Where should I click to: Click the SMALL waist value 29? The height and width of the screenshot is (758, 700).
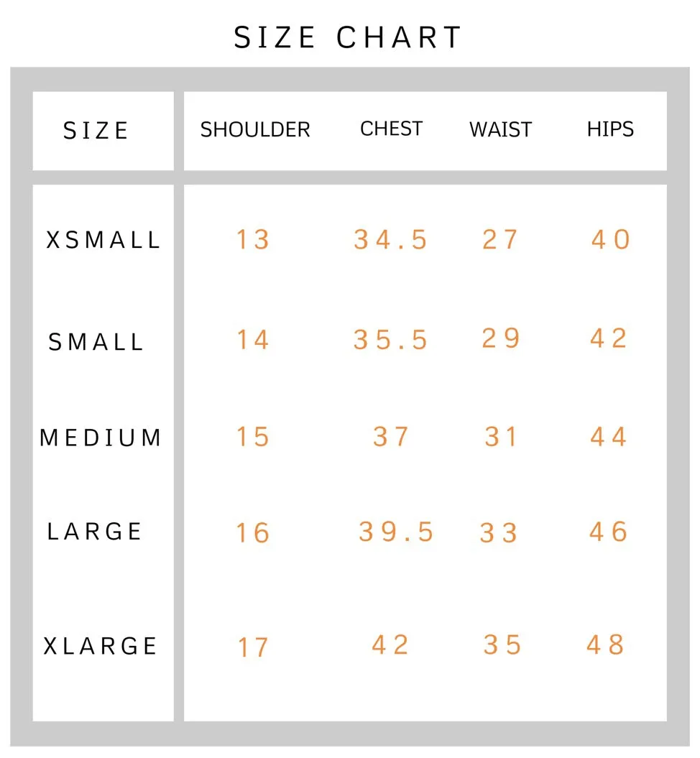[501, 338]
